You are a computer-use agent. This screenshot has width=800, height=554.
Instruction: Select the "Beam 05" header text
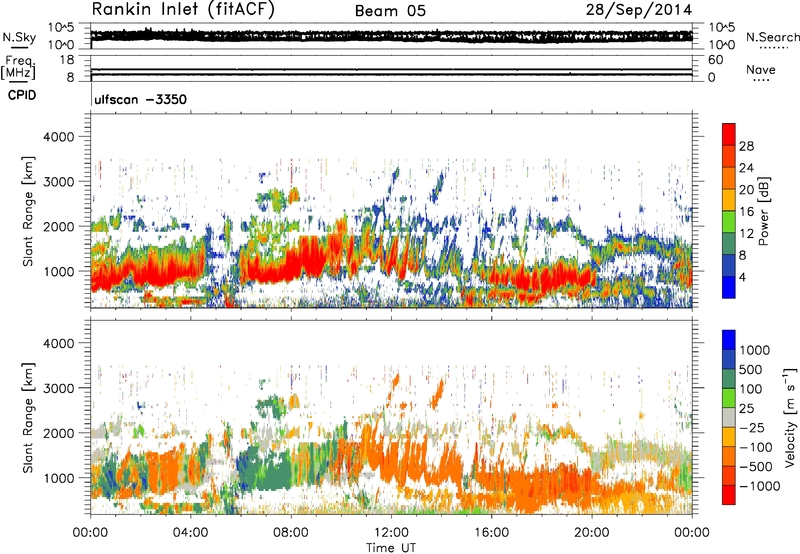point(390,11)
